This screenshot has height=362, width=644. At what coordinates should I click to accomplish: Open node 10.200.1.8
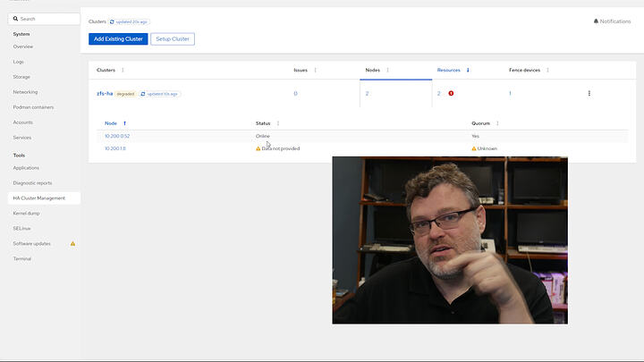tap(115, 148)
